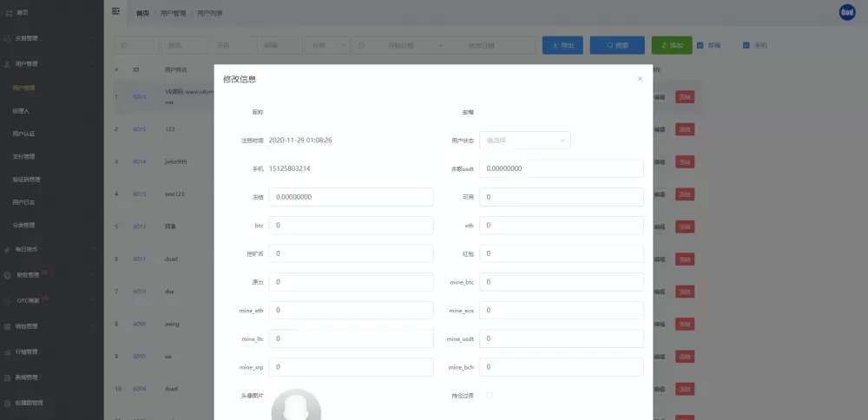Toggle the 持仓过夜 checkbox

490,396
